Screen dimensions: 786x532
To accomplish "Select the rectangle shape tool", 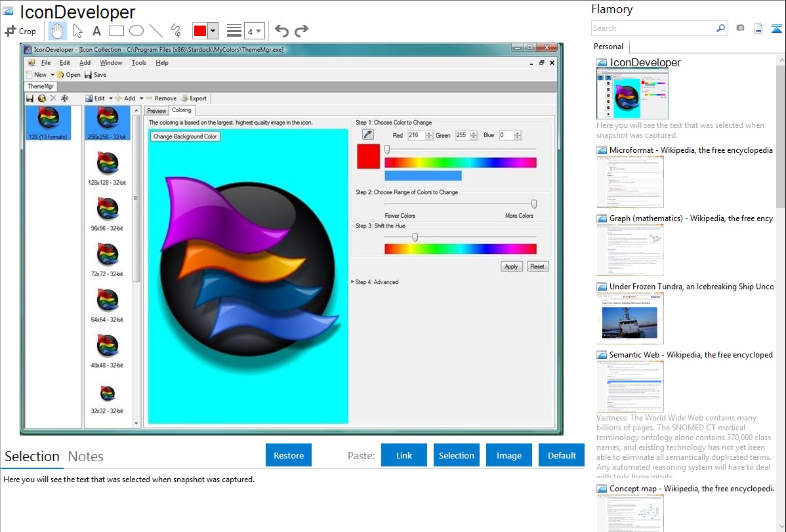I will coord(116,31).
